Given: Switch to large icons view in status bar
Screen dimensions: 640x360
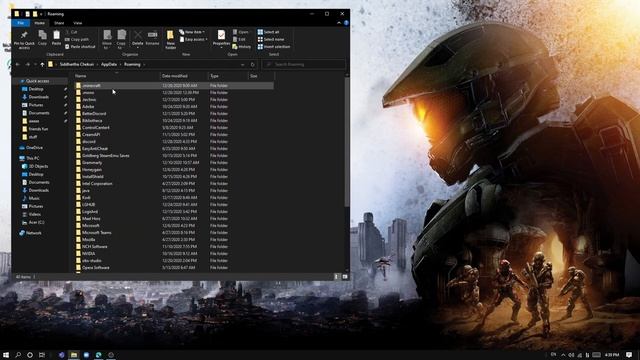Looking at the screenshot, I should pos(345,277).
